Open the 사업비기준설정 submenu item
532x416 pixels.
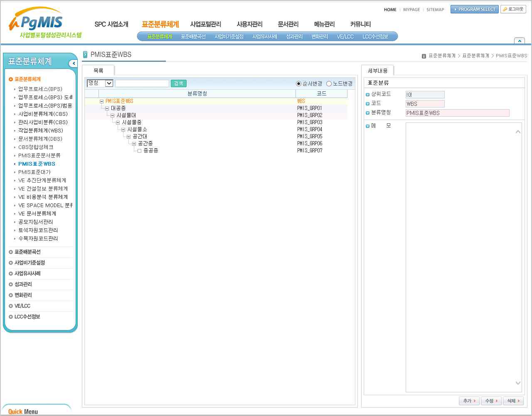pos(229,37)
